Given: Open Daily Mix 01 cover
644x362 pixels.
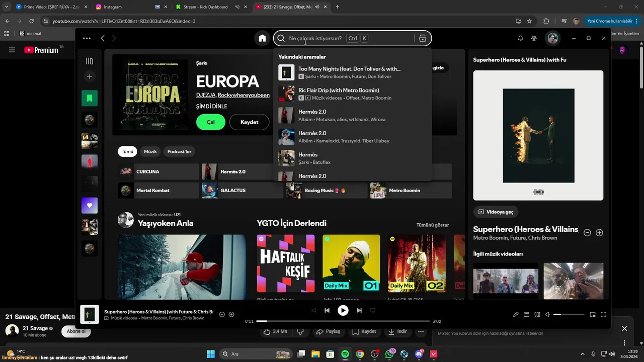Looking at the screenshot, I should click(x=351, y=263).
